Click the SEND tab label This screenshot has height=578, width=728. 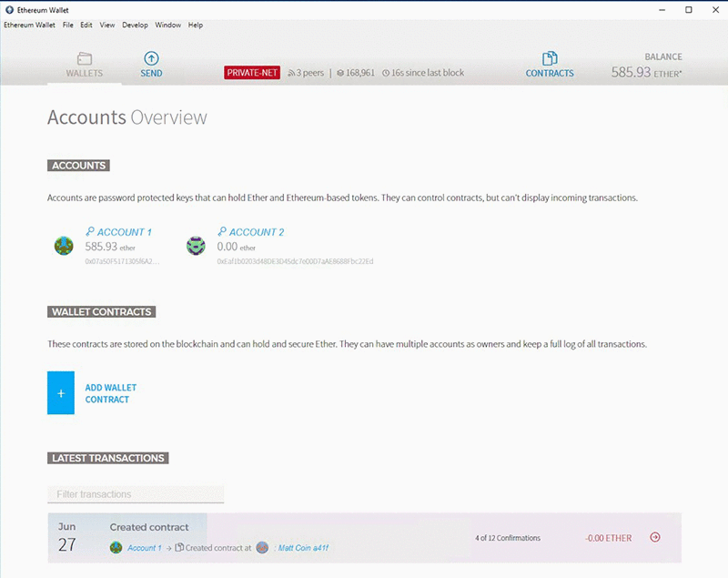pyautogui.click(x=151, y=74)
